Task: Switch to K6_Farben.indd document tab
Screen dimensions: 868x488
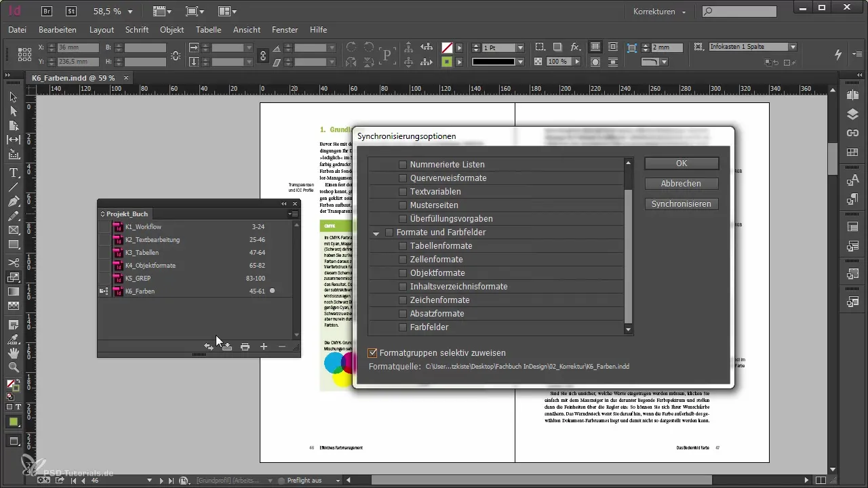Action: (73, 78)
